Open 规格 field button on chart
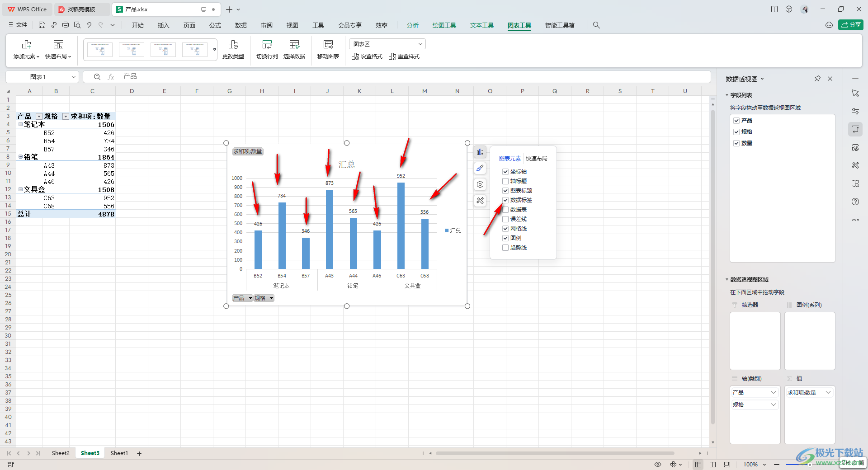Screen dimensions: 868x470 coord(264,298)
